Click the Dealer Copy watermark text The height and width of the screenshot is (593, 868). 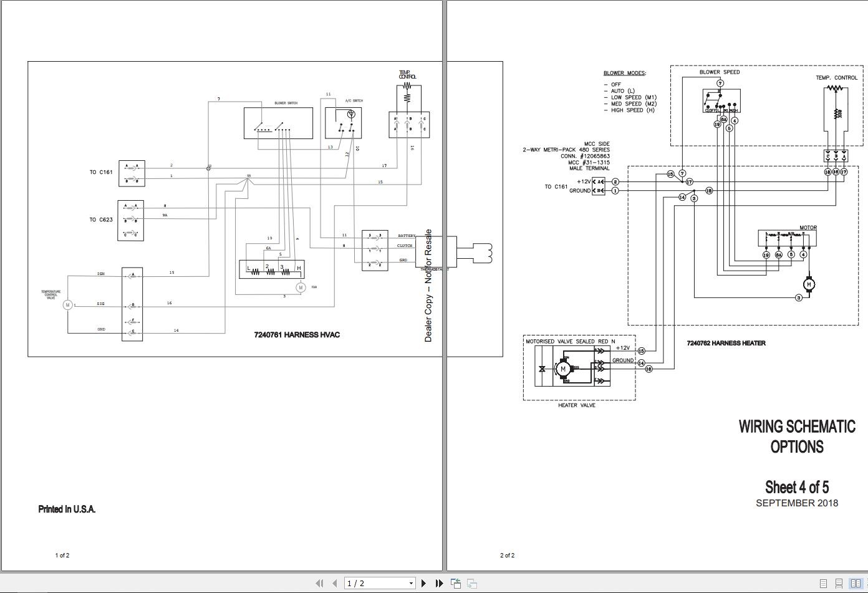click(x=428, y=286)
